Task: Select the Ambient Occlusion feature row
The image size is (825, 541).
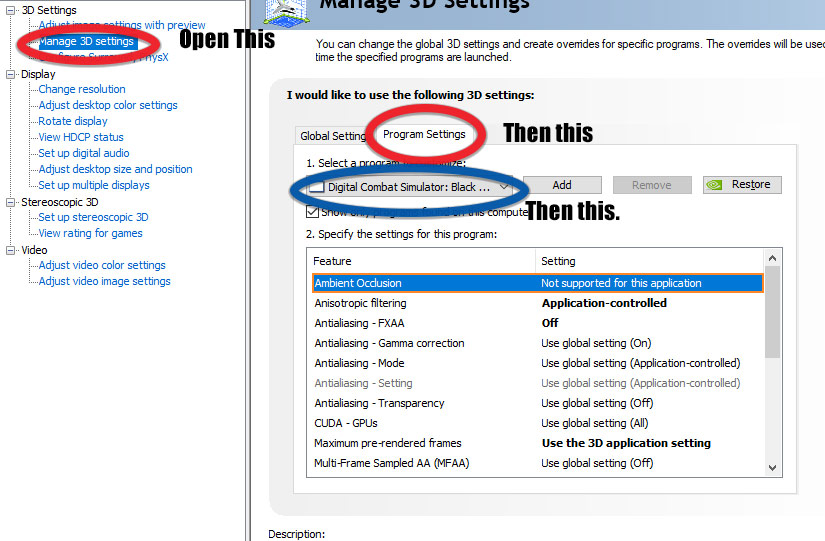Action: tap(537, 283)
